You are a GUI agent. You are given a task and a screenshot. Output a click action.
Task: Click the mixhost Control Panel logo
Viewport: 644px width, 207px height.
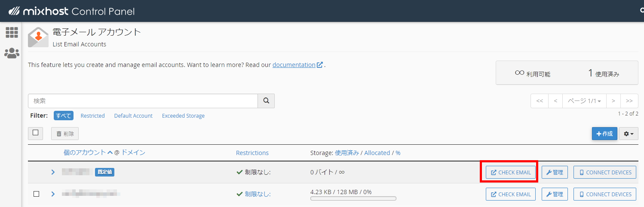[72, 11]
